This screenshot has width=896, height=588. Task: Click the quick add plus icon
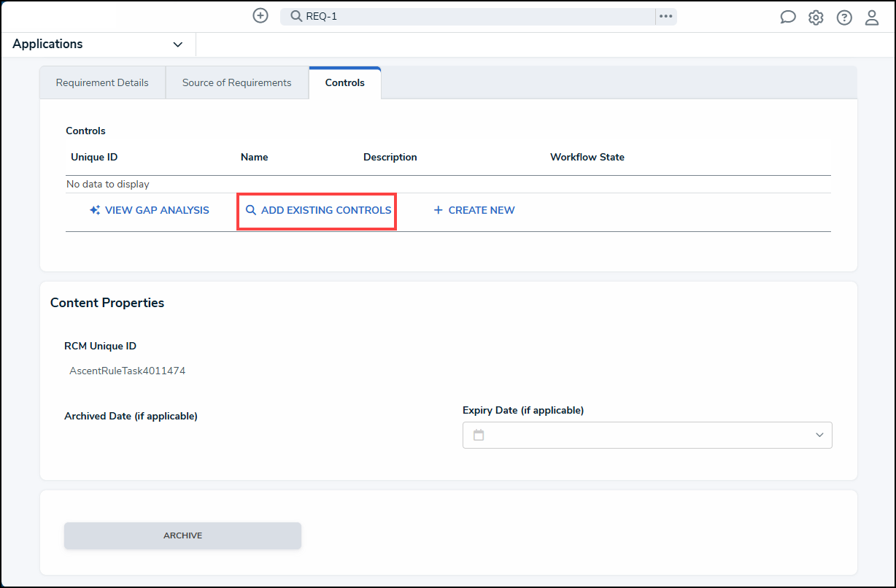260,15
